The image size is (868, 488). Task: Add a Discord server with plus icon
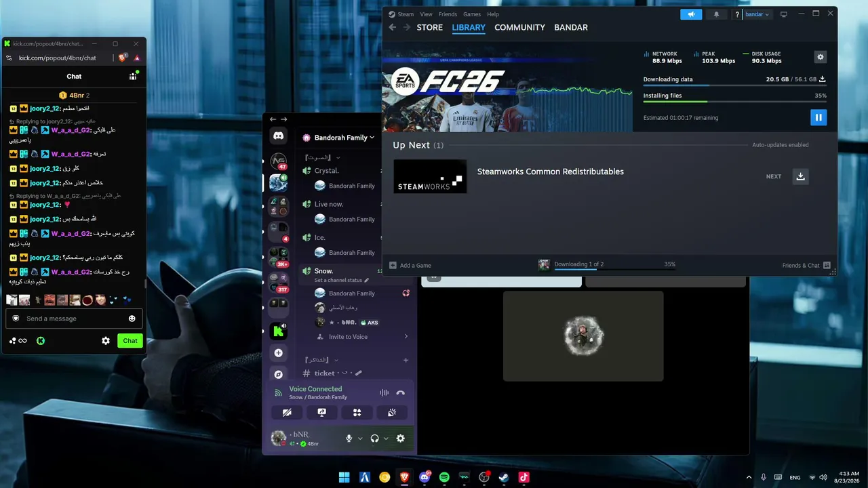279,353
